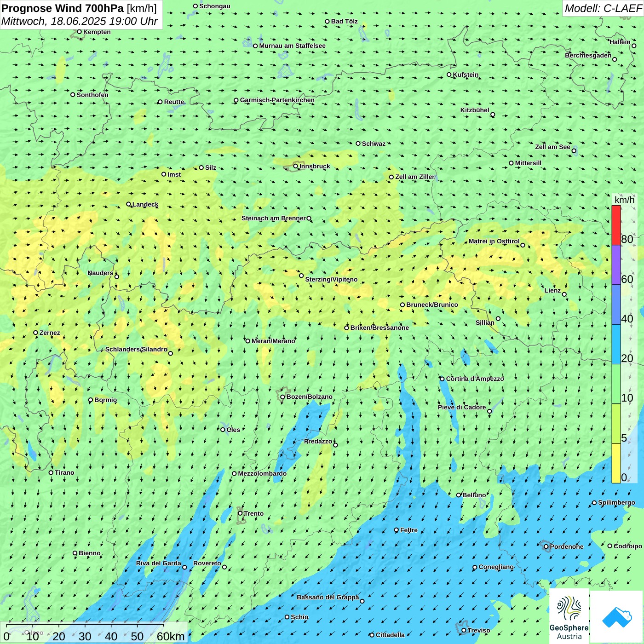644x644 pixels.
Task: Click the 'Cortina d'Ampezzo' label
Action: pyautogui.click(x=475, y=379)
